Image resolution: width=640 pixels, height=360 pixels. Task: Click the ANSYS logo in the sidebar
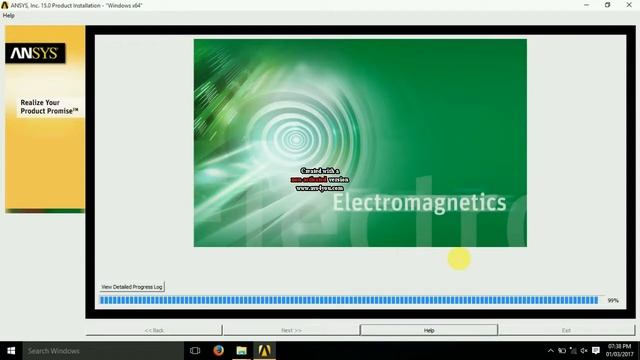click(x=35, y=53)
